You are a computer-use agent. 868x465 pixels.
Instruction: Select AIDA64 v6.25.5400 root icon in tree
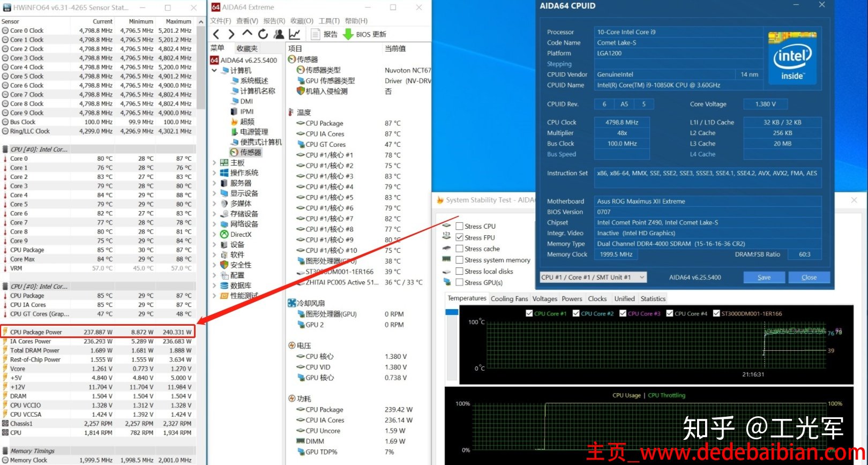pyautogui.click(x=214, y=60)
